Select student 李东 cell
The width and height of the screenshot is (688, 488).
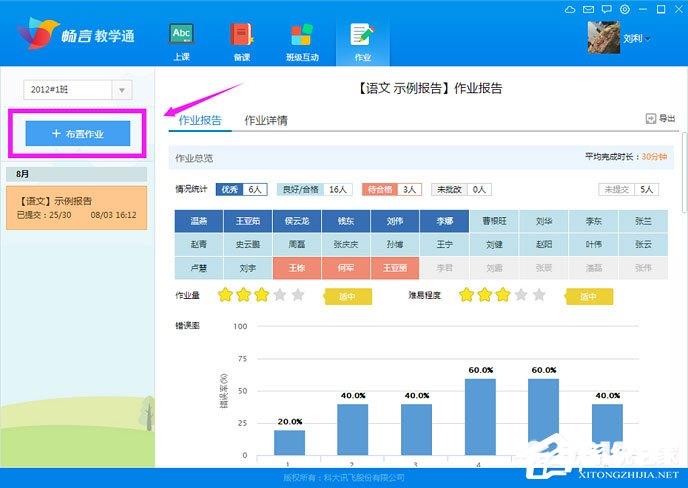coord(593,221)
